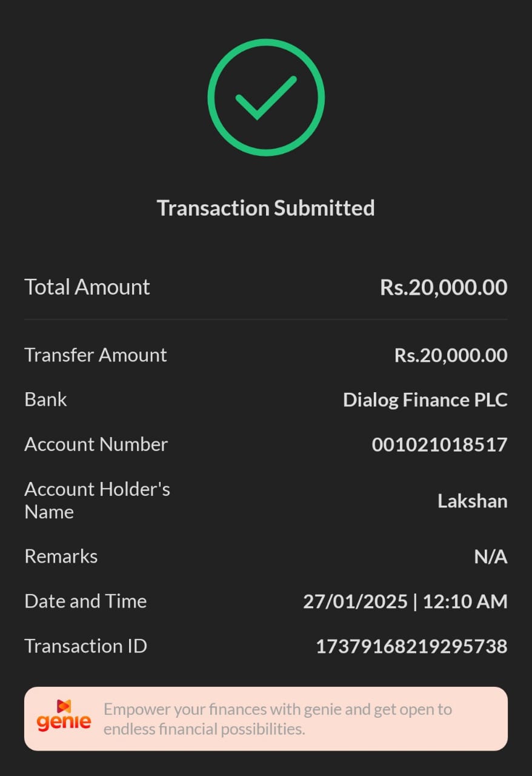Select the N/A remarks value
The width and height of the screenshot is (532, 776).
(490, 557)
